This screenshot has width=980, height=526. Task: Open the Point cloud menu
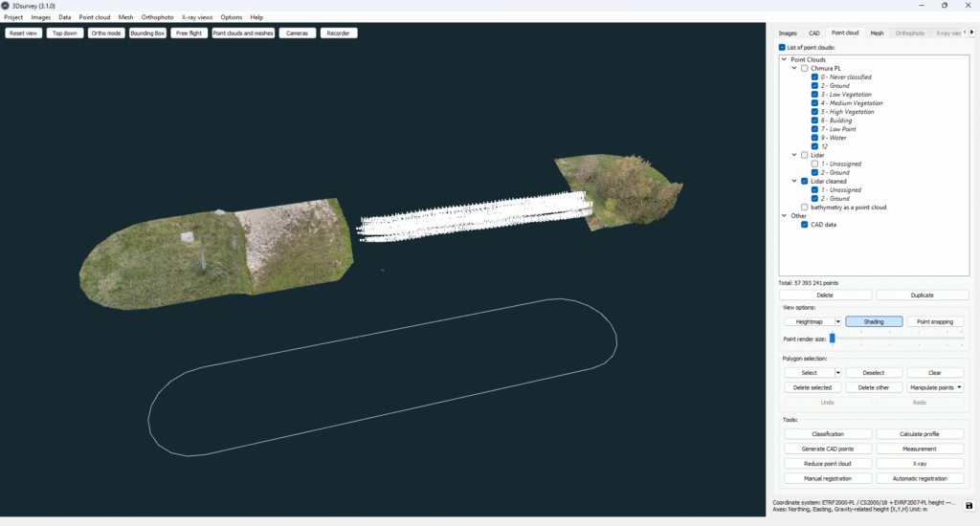coord(95,17)
